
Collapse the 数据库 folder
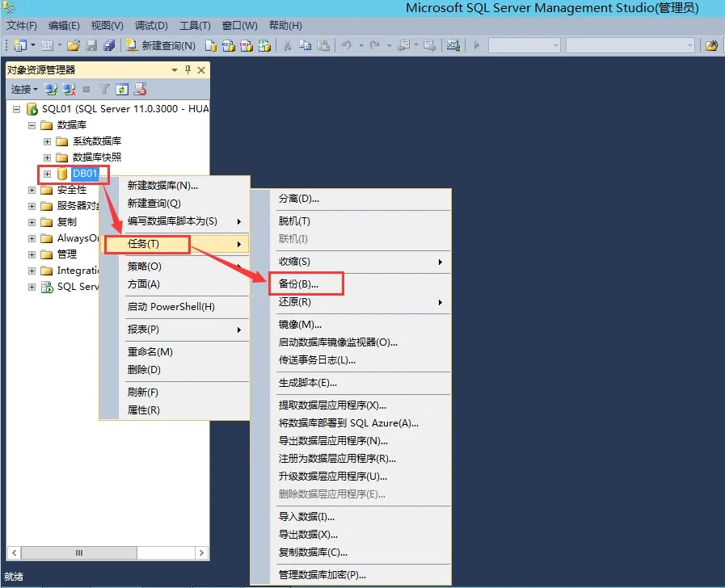tap(32, 126)
